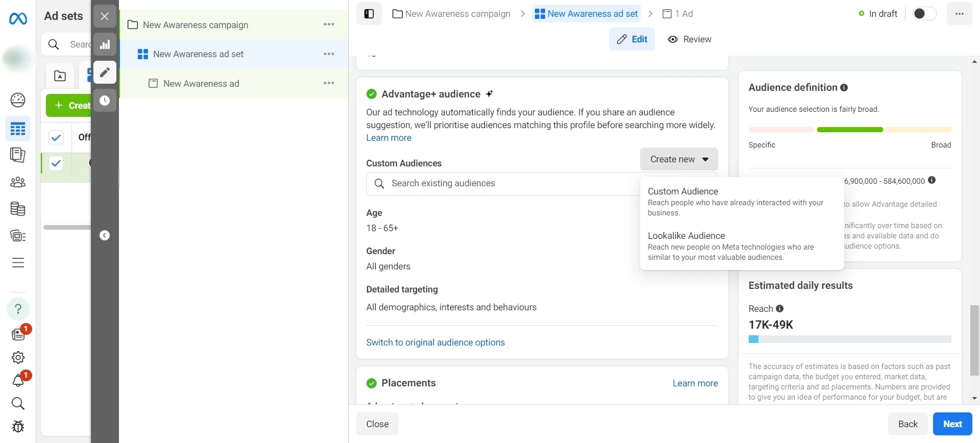Open the Meta logo home
980x443 pixels.
(18, 19)
